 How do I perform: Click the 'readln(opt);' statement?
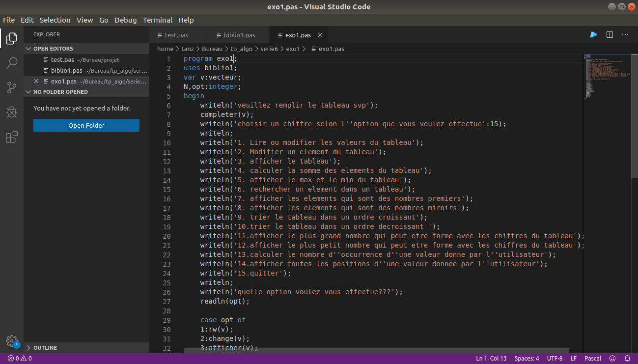(225, 301)
